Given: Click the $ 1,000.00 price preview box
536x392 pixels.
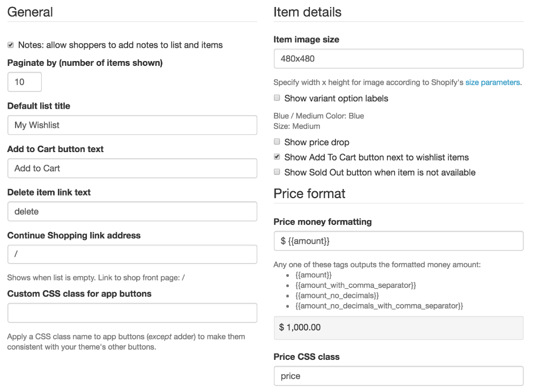Looking at the screenshot, I should pos(398,327).
